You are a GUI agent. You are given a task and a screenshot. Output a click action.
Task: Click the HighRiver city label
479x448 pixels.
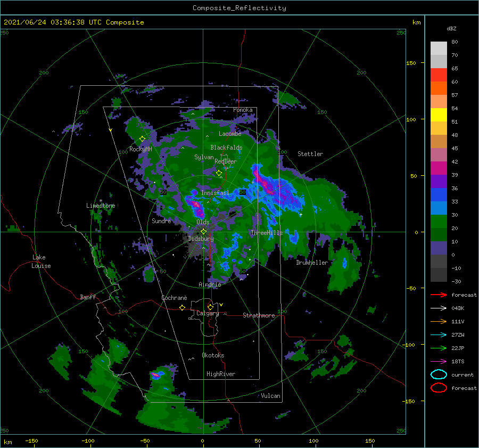221,374
